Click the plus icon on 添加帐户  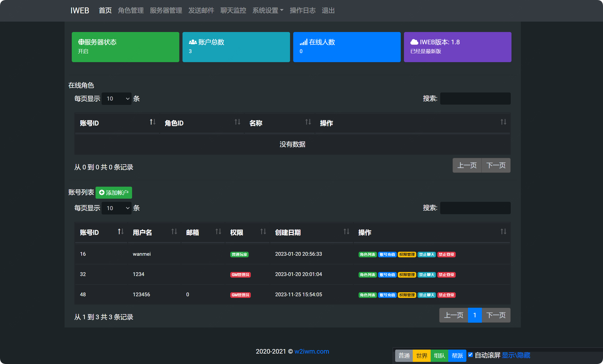click(x=102, y=193)
